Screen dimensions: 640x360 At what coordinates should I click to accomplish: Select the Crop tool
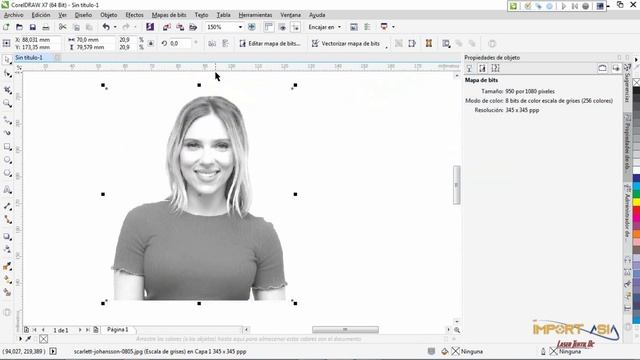pyautogui.click(x=7, y=89)
